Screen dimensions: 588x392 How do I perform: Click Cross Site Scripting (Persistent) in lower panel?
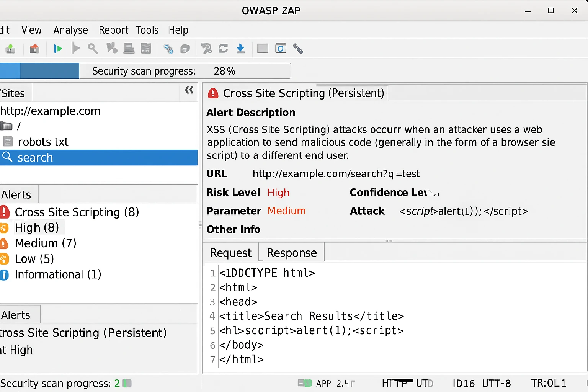(x=83, y=333)
